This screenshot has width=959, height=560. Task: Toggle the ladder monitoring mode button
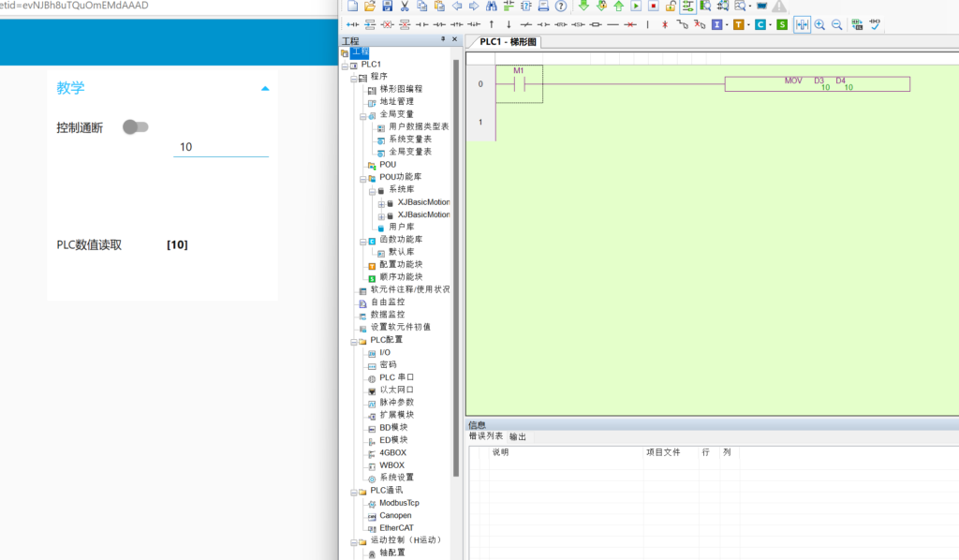688,6
